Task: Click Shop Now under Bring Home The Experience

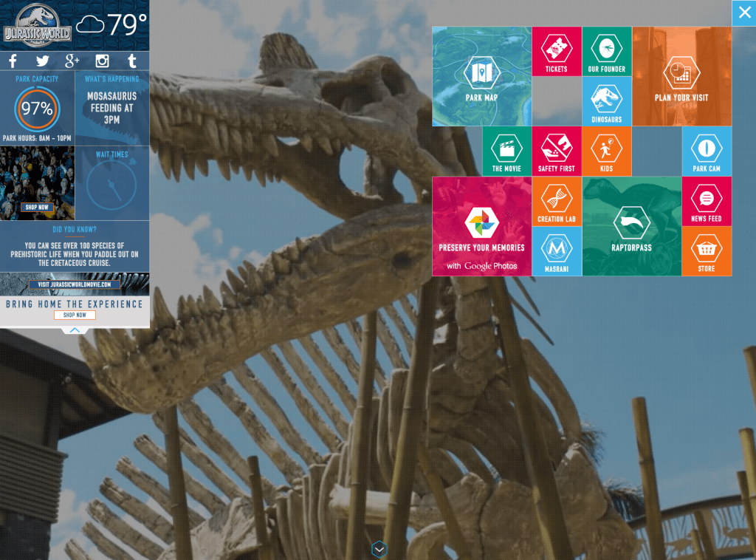Action: 74,315
